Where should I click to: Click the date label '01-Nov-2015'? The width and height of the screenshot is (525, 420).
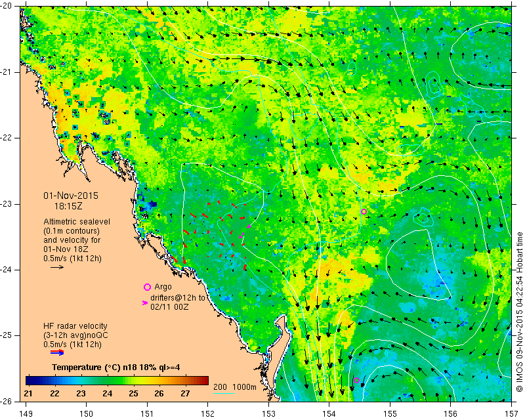pos(71,196)
